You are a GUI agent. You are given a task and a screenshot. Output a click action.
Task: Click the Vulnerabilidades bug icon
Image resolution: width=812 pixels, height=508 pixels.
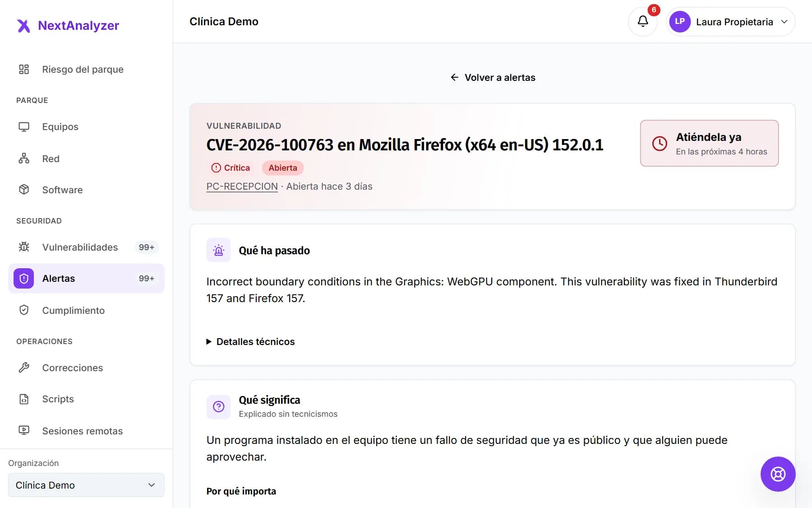coord(24,247)
